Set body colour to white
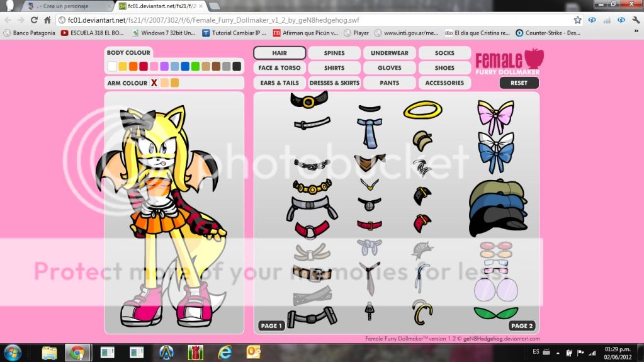Viewport: 644px width, 362px height. pos(112,66)
